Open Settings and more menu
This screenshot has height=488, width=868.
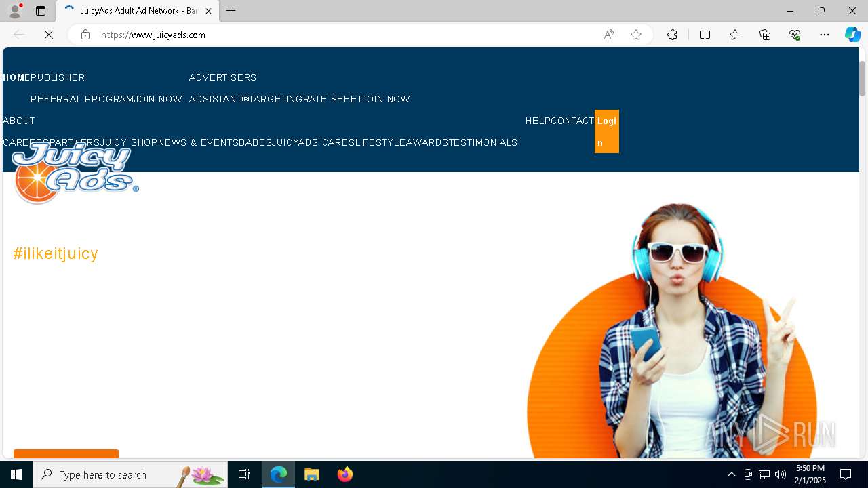825,35
